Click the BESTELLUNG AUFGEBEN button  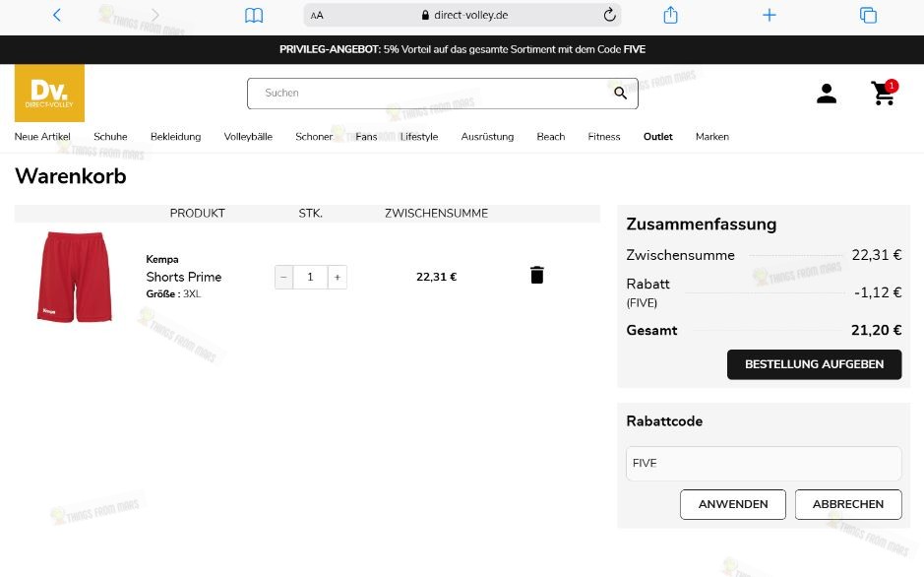click(814, 363)
